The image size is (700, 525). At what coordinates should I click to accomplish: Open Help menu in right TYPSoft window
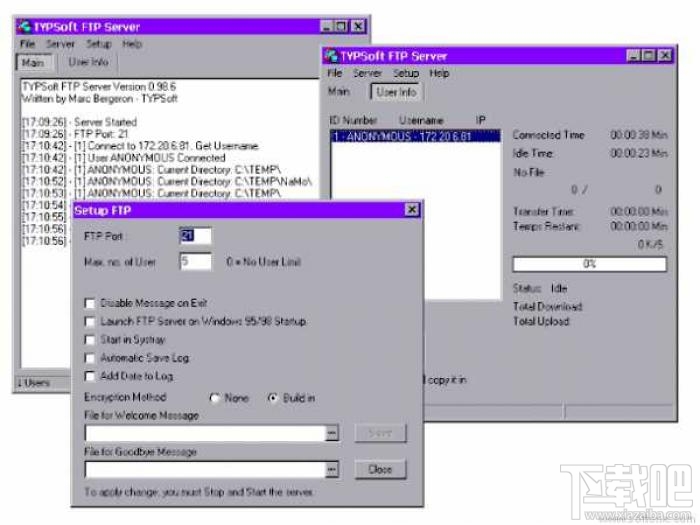(439, 73)
